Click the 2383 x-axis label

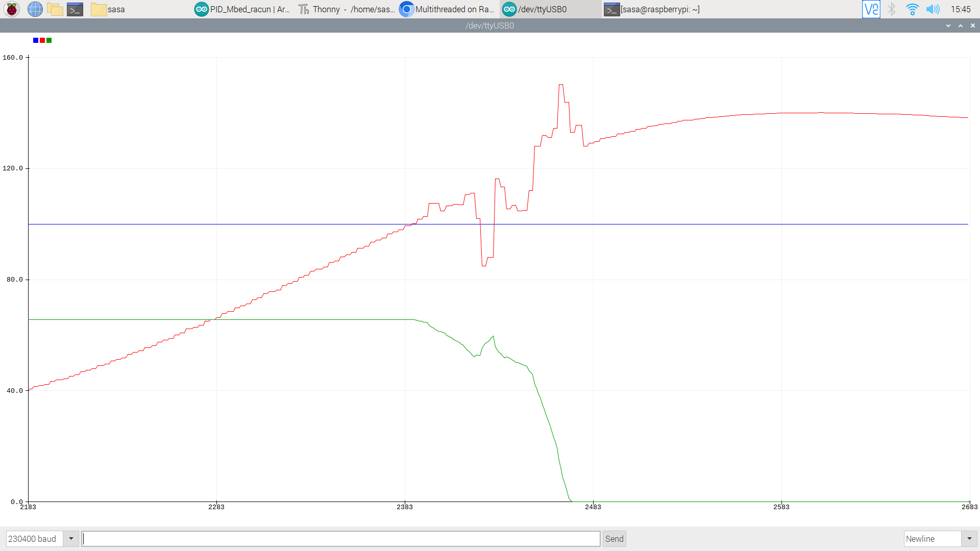[x=405, y=507]
